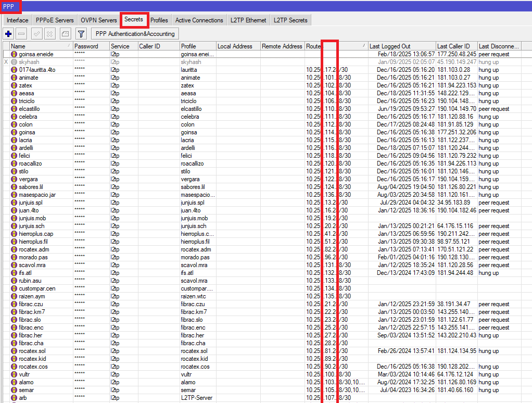The image size is (532, 403).
Task: Click the minus Remove button in toolbar
Action: pyautogui.click(x=22, y=34)
